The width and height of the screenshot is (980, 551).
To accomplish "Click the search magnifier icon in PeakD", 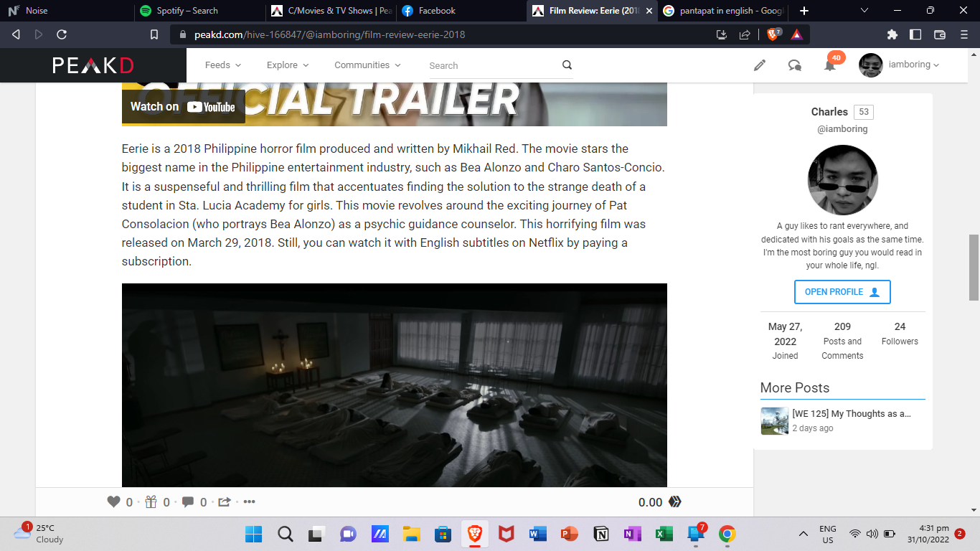I will [567, 65].
